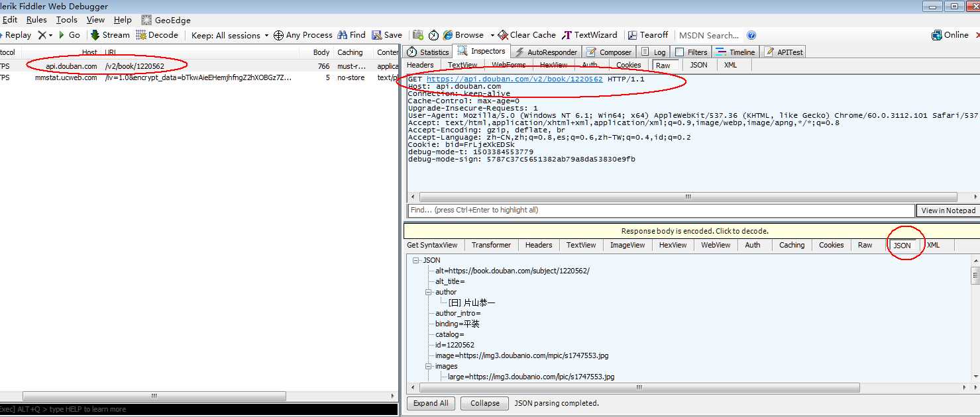Click the View in Notepad button
The width and height of the screenshot is (980, 417).
(x=948, y=210)
